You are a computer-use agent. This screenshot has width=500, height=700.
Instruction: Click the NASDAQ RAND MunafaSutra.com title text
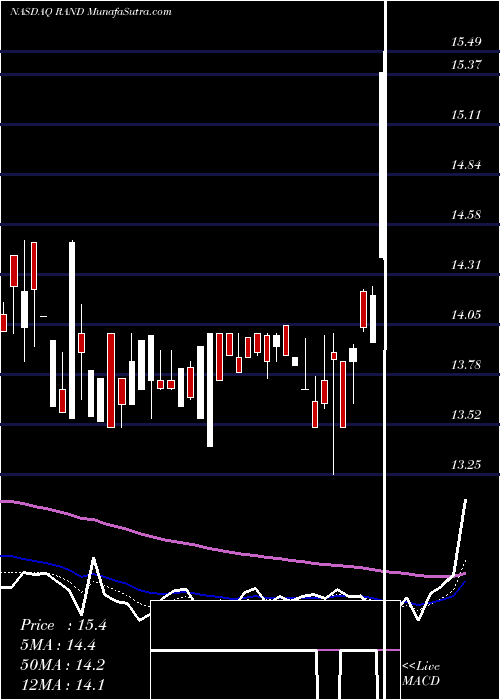click(91, 12)
